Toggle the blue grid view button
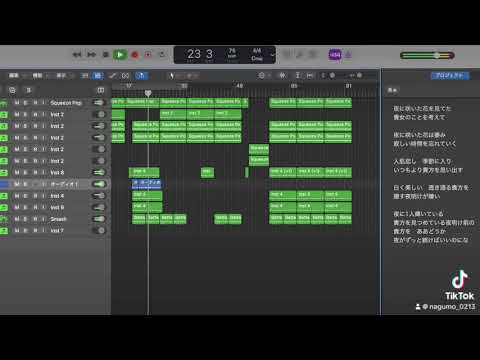The height and width of the screenshot is (360, 480). tap(98, 76)
